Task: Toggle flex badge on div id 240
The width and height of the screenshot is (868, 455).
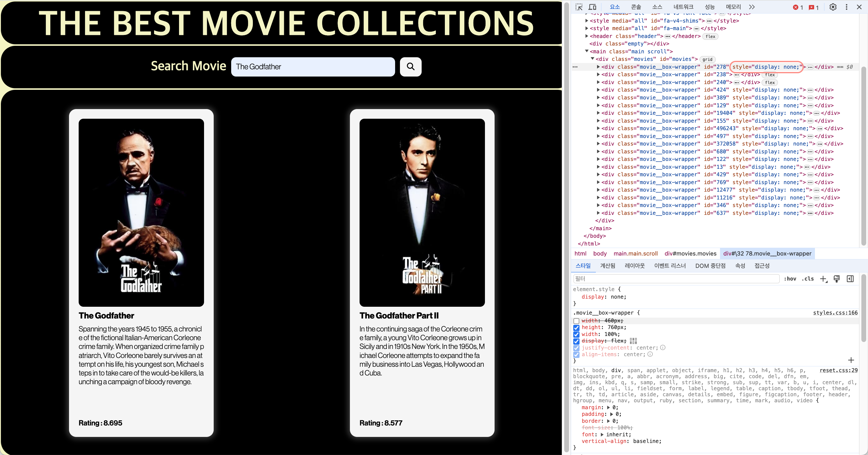Action: [x=770, y=83]
